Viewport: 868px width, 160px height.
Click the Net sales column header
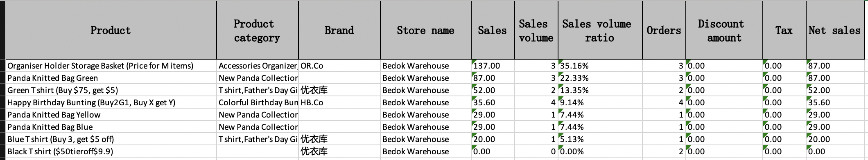pos(835,30)
